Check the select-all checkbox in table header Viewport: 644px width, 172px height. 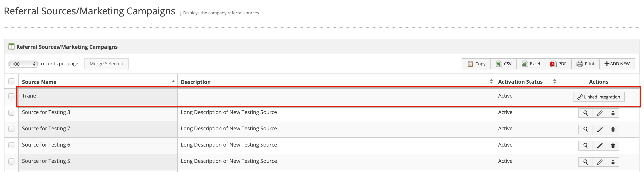(x=11, y=81)
